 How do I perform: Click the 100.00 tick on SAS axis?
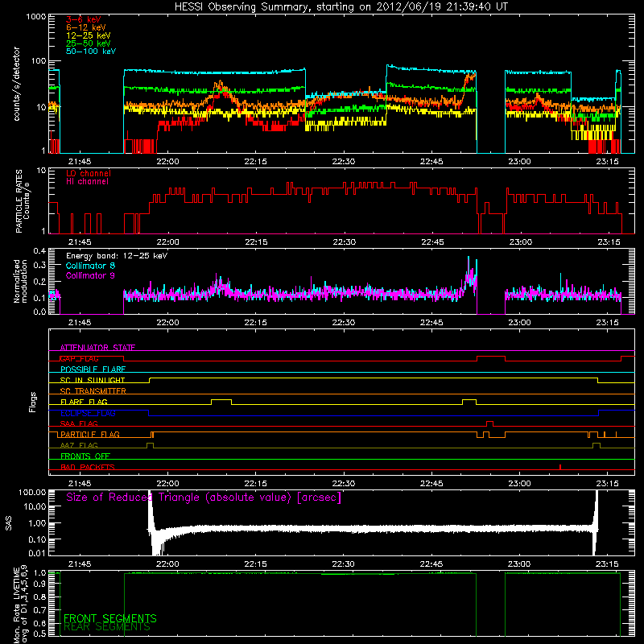(x=32, y=492)
